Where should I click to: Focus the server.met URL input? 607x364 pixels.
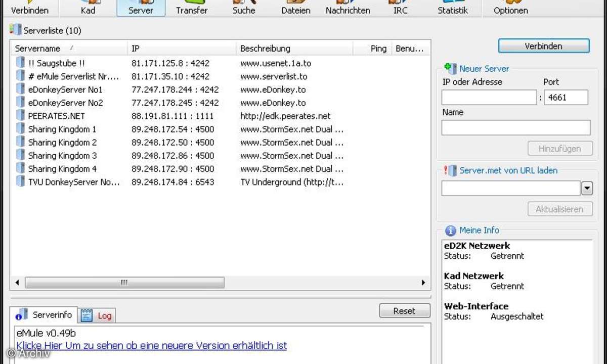(511, 189)
